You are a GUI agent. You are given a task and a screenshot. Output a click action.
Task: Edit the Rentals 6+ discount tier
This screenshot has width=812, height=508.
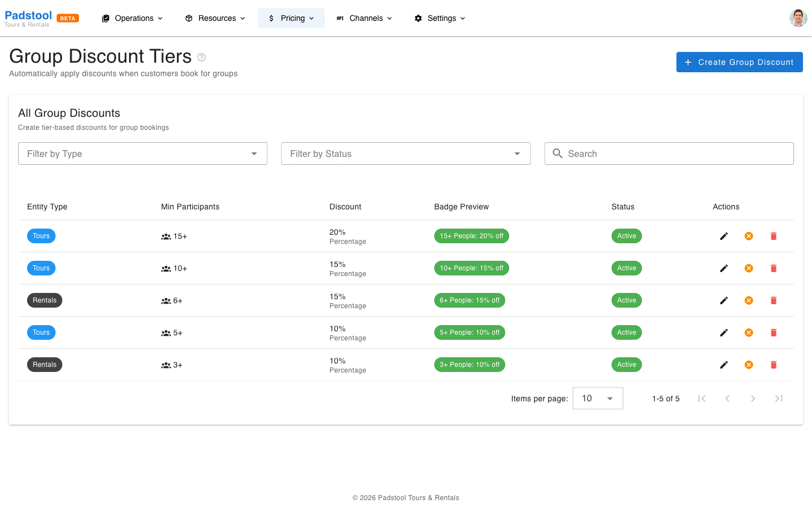pos(724,300)
